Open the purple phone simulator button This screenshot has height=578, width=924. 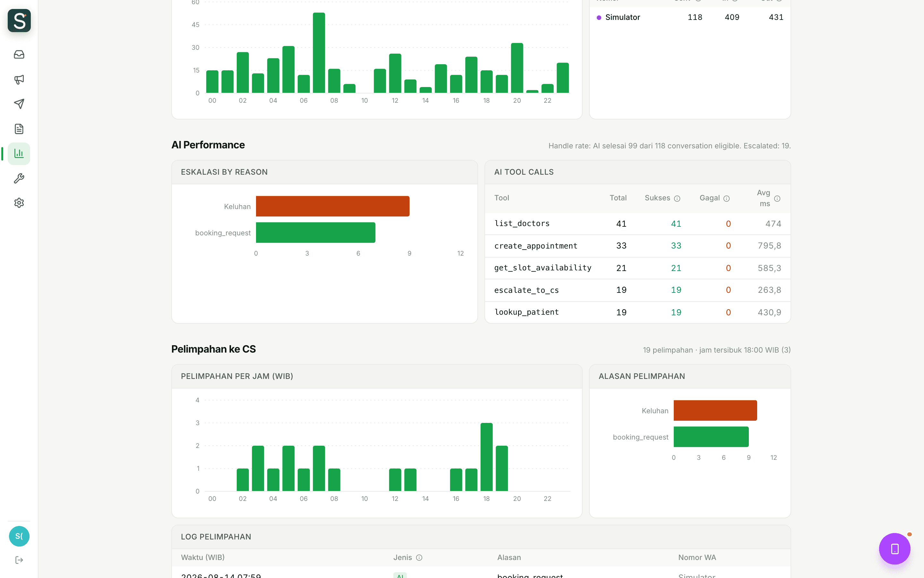(x=894, y=548)
